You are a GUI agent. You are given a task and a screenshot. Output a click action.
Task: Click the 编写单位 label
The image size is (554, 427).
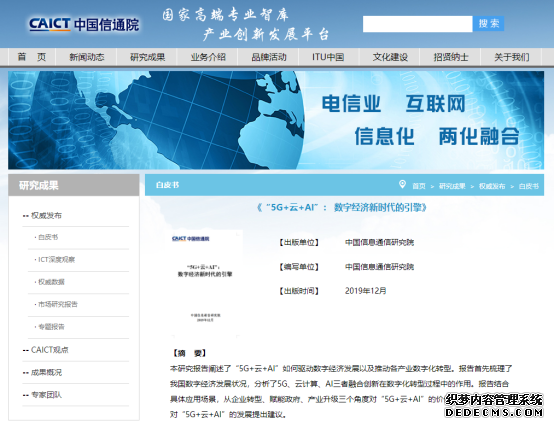(x=299, y=267)
